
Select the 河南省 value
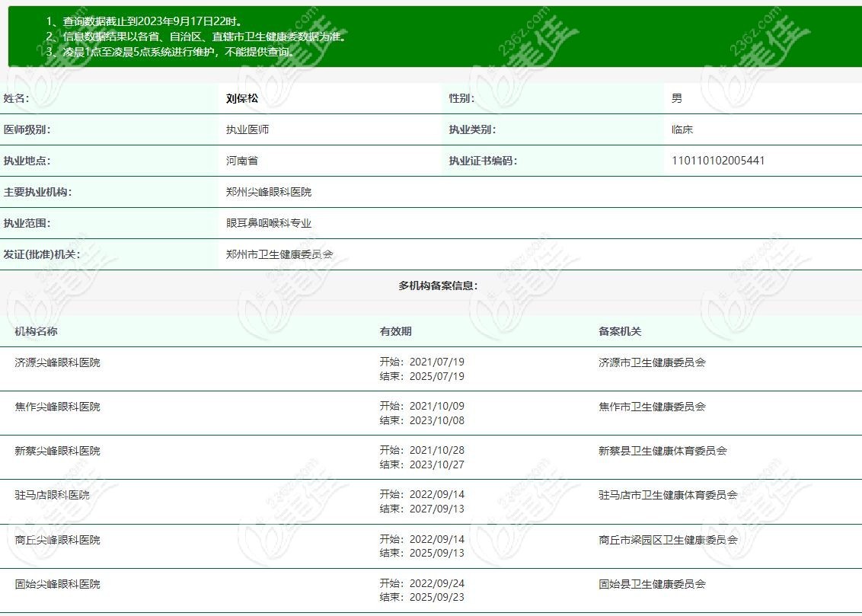[x=242, y=161]
